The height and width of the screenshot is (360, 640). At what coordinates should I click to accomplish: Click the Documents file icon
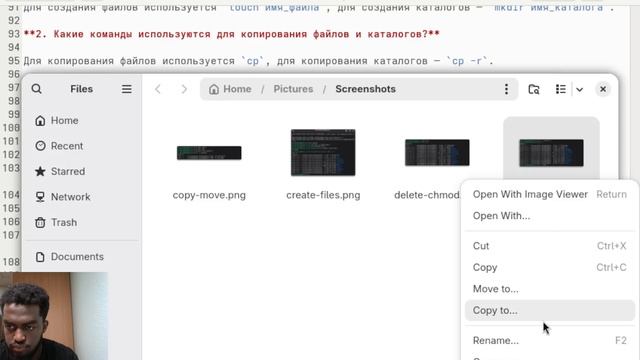(x=40, y=257)
